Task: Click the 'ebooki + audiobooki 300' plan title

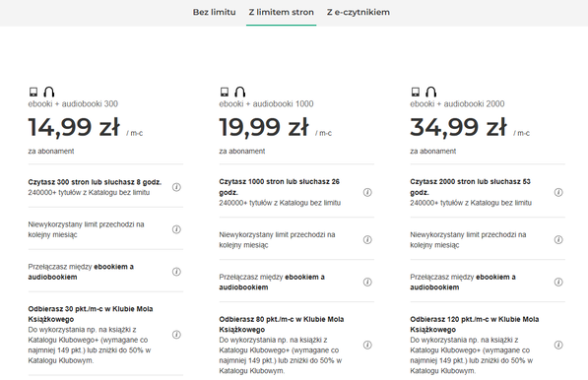Action: (73, 103)
